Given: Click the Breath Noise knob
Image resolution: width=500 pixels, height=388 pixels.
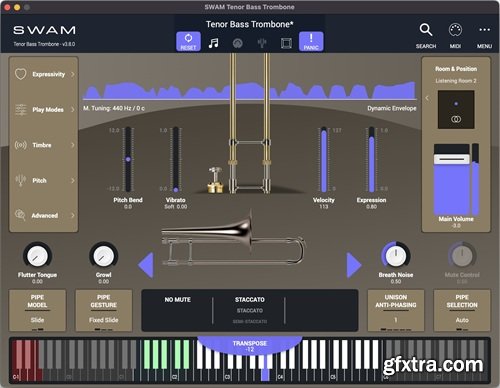Looking at the screenshot, I should point(396,256).
